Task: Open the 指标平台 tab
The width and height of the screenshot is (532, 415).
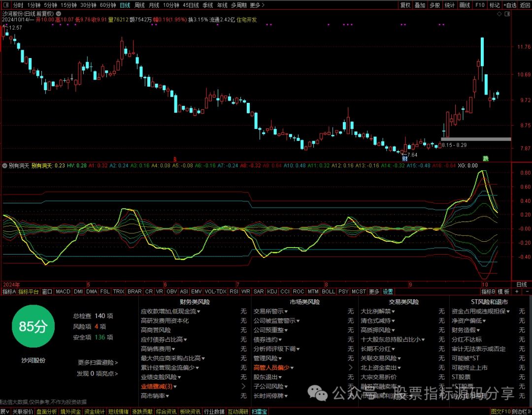Action: [29, 291]
